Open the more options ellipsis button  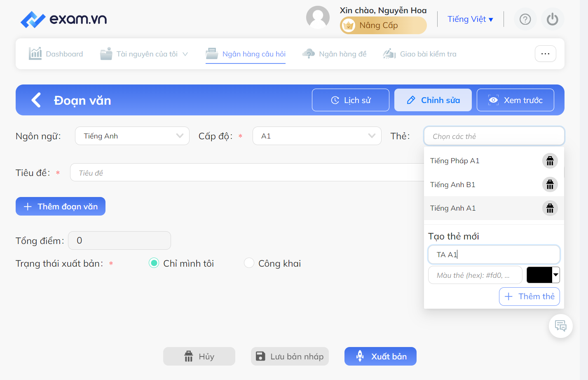[x=545, y=54]
